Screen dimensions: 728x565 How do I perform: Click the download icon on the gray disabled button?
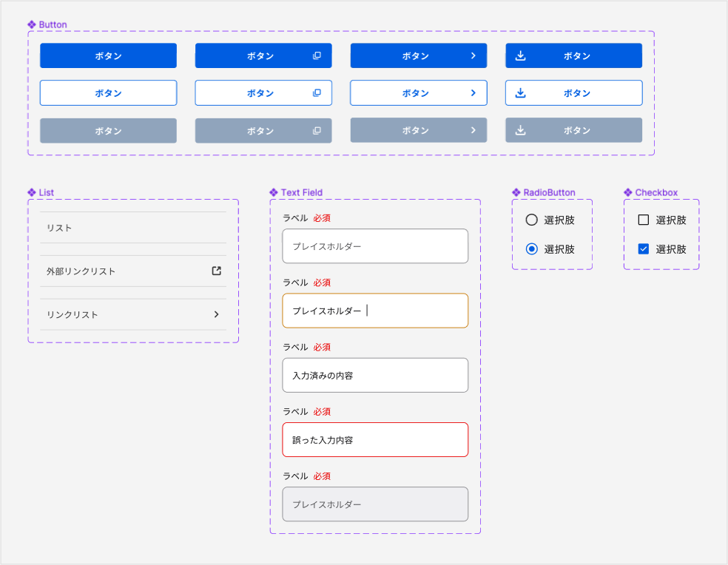(x=520, y=130)
